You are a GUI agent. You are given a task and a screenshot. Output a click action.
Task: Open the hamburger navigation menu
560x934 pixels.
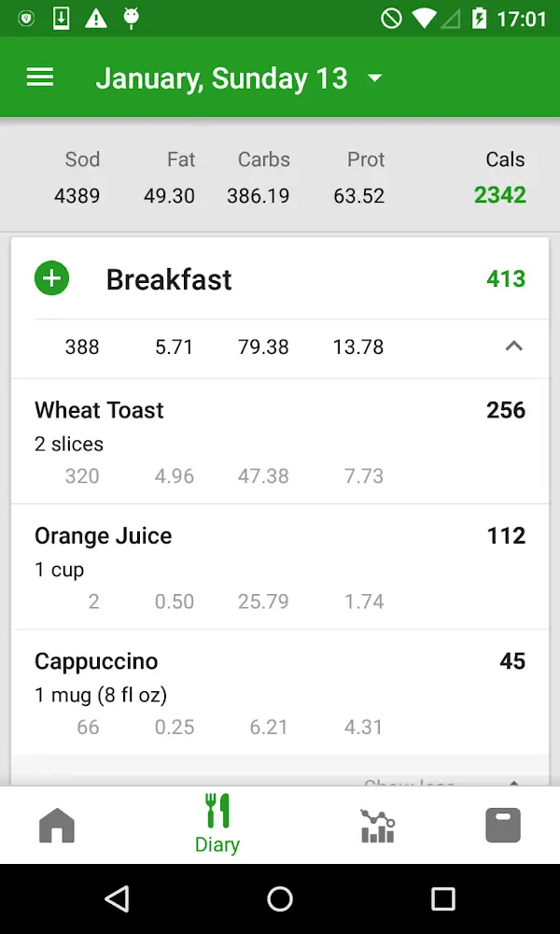pyautogui.click(x=40, y=78)
